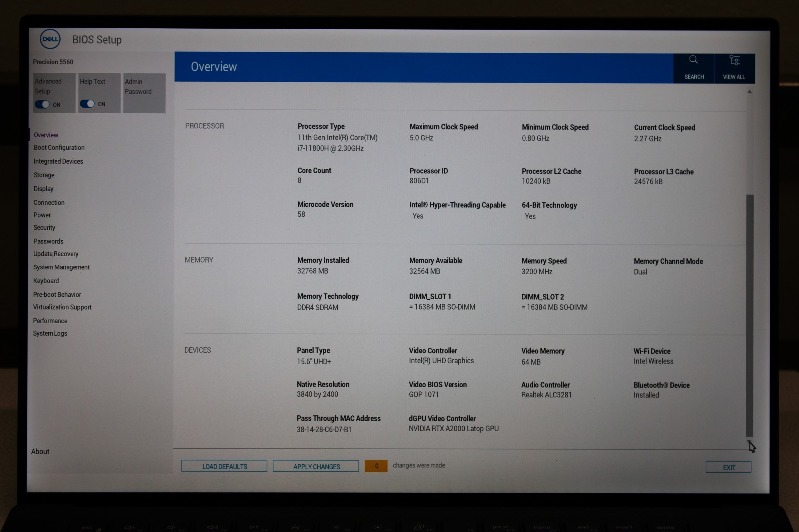Click the Memory Channel Mode 'Dual' value

coord(640,272)
